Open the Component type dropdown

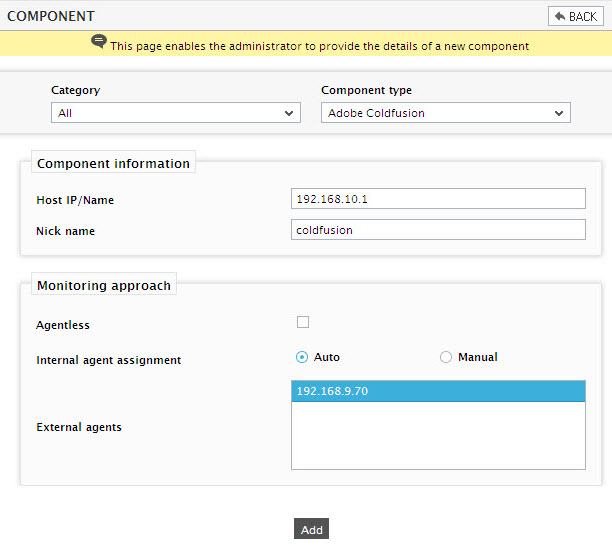click(446, 113)
